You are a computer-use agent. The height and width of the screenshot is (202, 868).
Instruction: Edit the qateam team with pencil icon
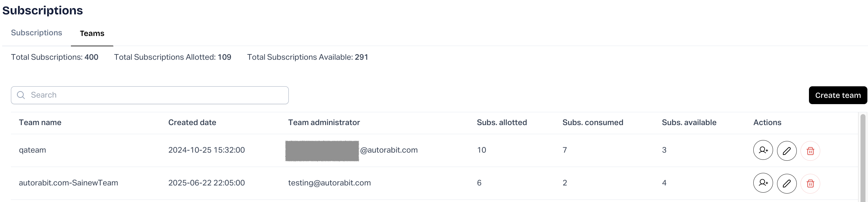[786, 151]
